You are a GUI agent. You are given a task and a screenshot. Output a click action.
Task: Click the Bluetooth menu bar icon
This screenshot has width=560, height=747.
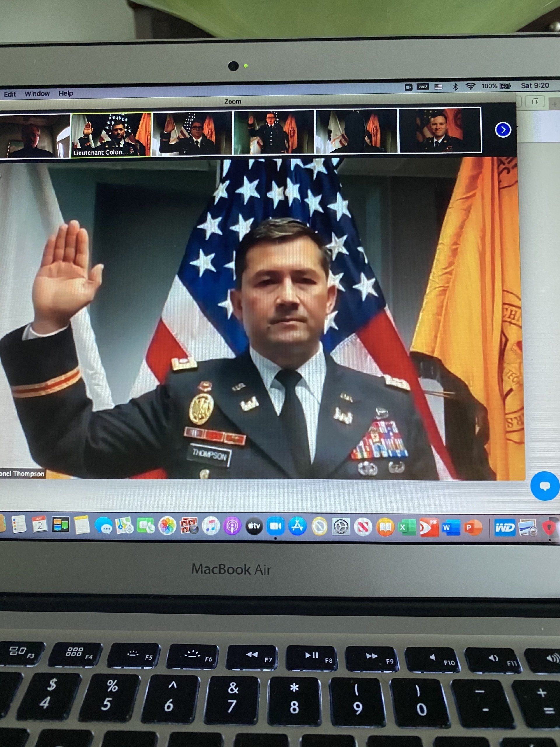(455, 86)
